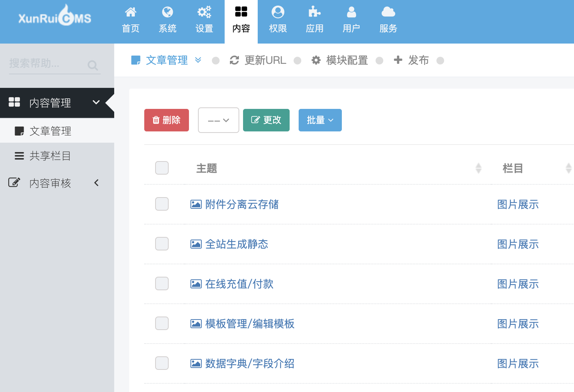Check the 全站生成静态 row checkbox

[x=162, y=244]
